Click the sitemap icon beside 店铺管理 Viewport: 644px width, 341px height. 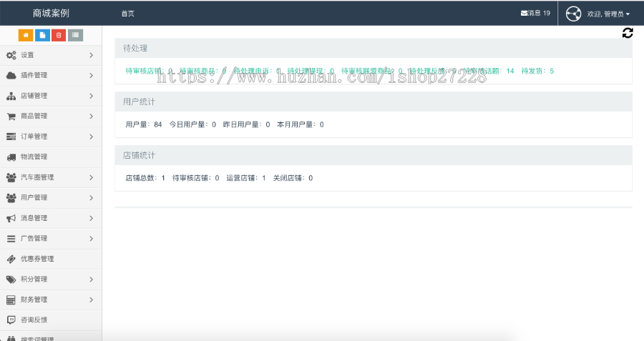(x=11, y=96)
